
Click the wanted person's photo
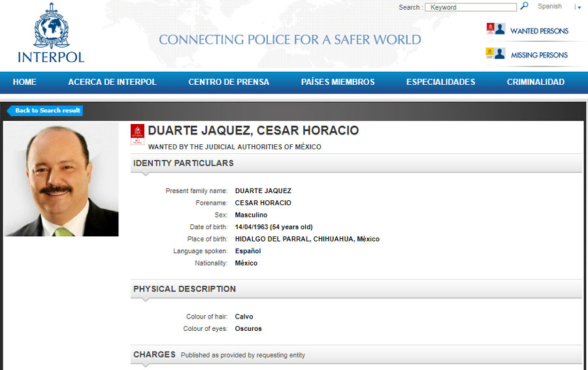(x=61, y=179)
